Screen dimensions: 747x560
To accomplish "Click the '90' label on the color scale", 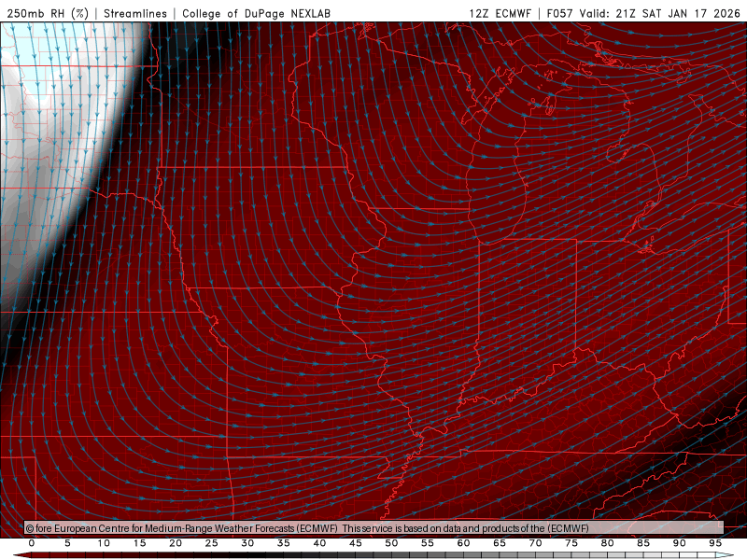I will (x=679, y=543).
